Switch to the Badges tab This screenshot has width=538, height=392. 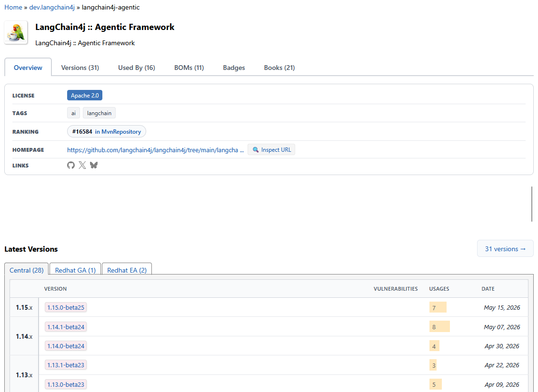pyautogui.click(x=234, y=68)
